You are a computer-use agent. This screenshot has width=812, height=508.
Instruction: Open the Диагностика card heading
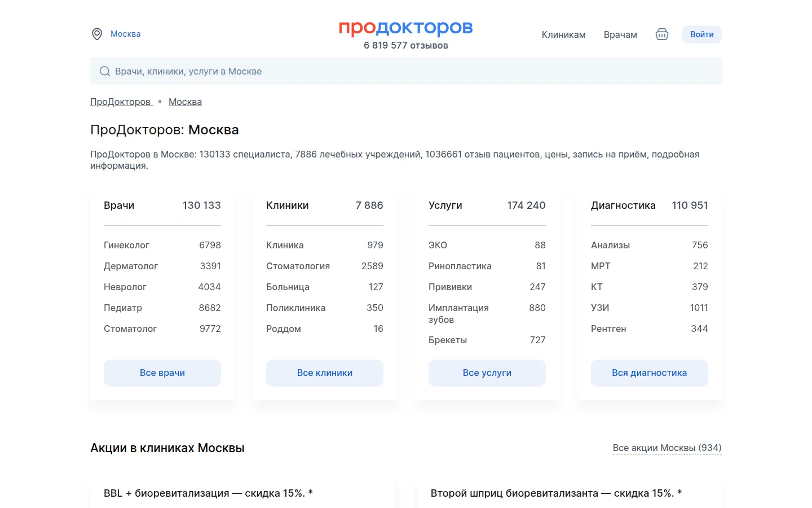pos(623,205)
